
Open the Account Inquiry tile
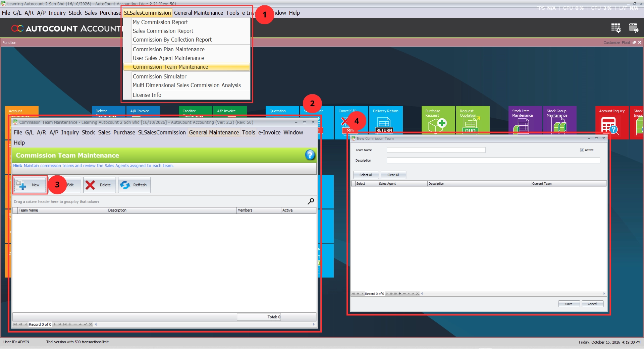tap(612, 122)
